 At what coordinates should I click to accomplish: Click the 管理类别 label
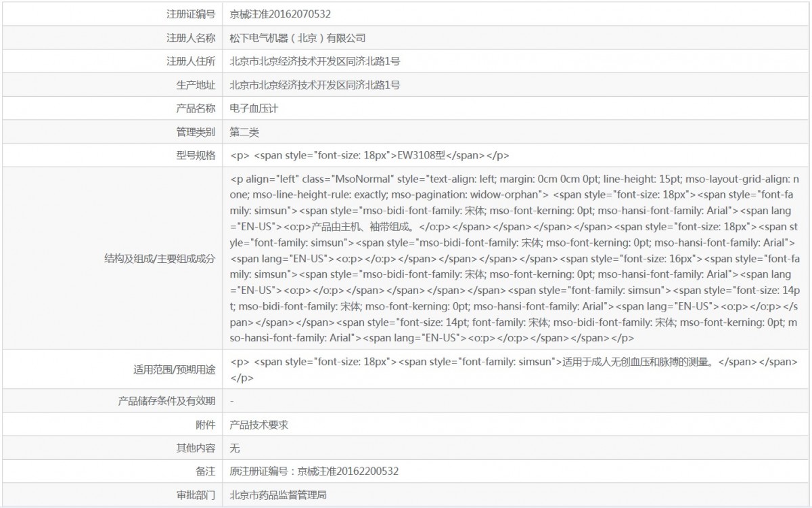(x=196, y=131)
